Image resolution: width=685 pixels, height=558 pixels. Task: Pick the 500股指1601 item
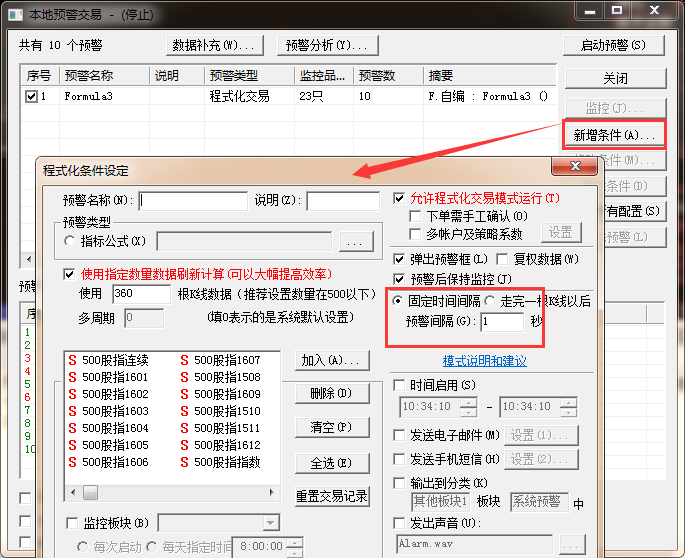112,377
